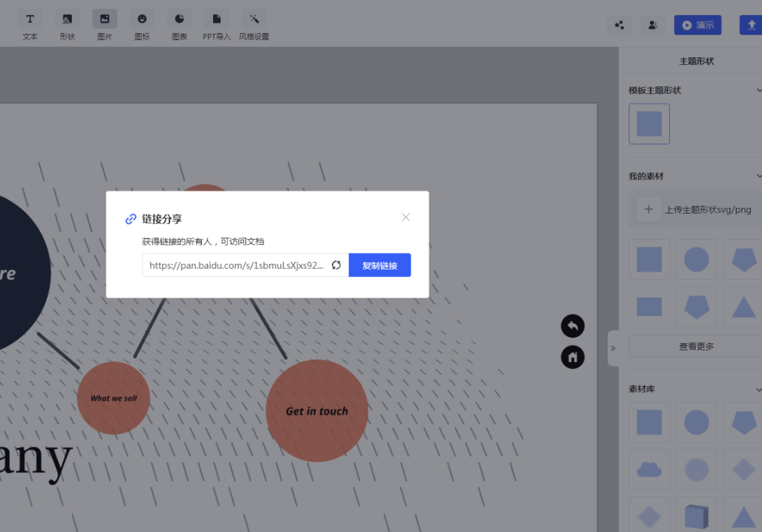Select the 文本 text tool
Viewport: 762px width, 532px height.
[30, 26]
